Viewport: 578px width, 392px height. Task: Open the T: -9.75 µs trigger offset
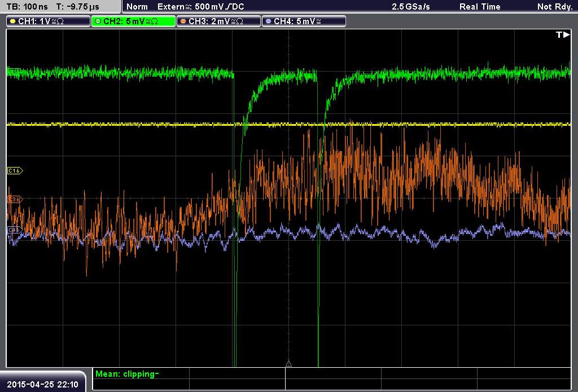pyautogui.click(x=78, y=7)
